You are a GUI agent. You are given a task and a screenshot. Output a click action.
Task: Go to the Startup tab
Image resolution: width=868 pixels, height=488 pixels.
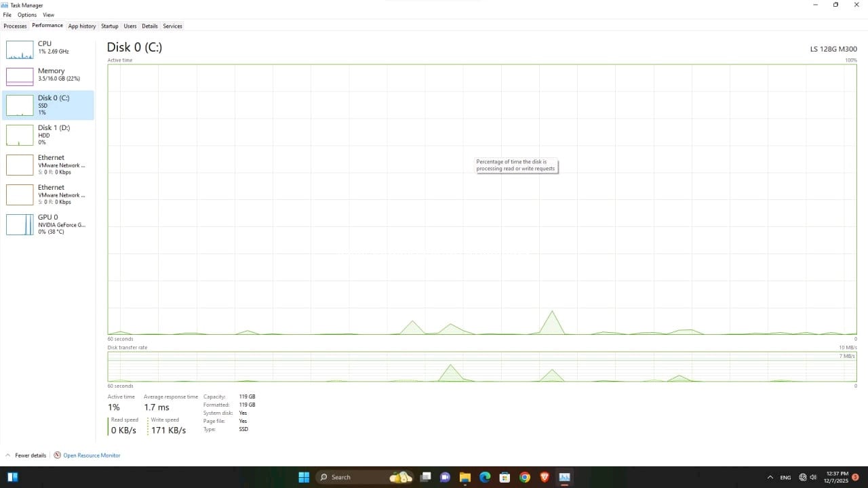point(109,26)
